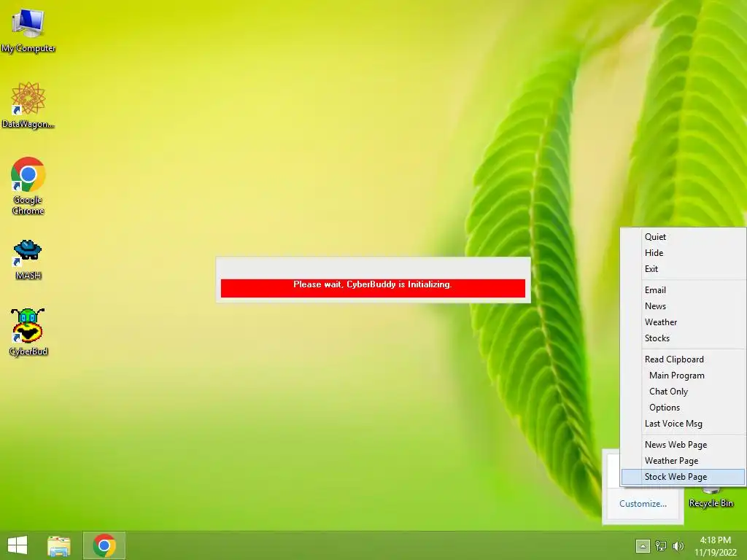Select the CyberBud desktop shortcut

[28, 332]
